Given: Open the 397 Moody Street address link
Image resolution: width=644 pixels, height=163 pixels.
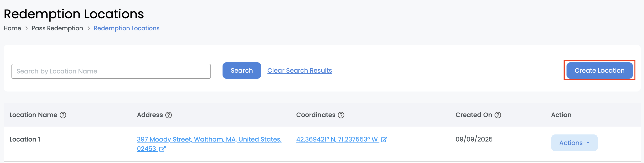Looking at the screenshot, I should [x=209, y=139].
